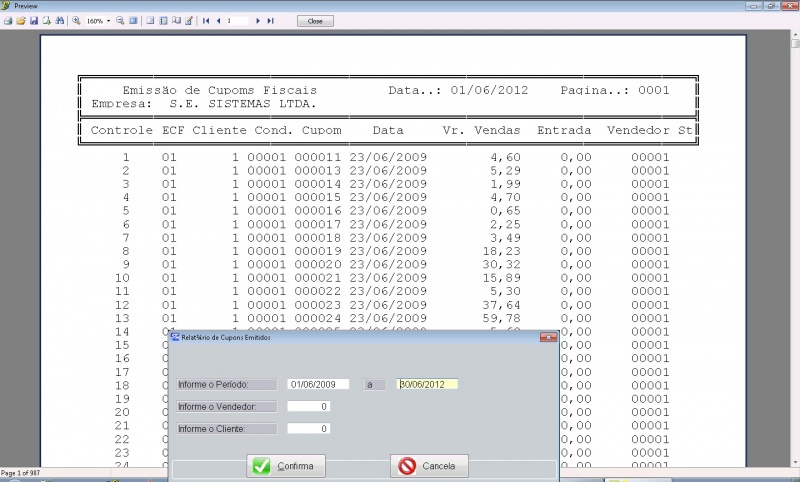Save the report using the floppy disk icon
The image size is (800, 482).
click(33, 20)
